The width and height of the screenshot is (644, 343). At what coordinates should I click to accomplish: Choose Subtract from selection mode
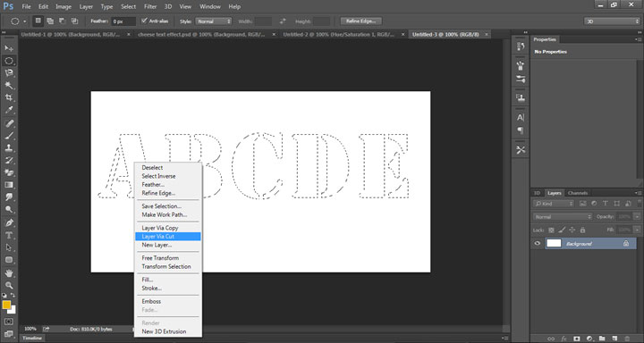pos(62,21)
